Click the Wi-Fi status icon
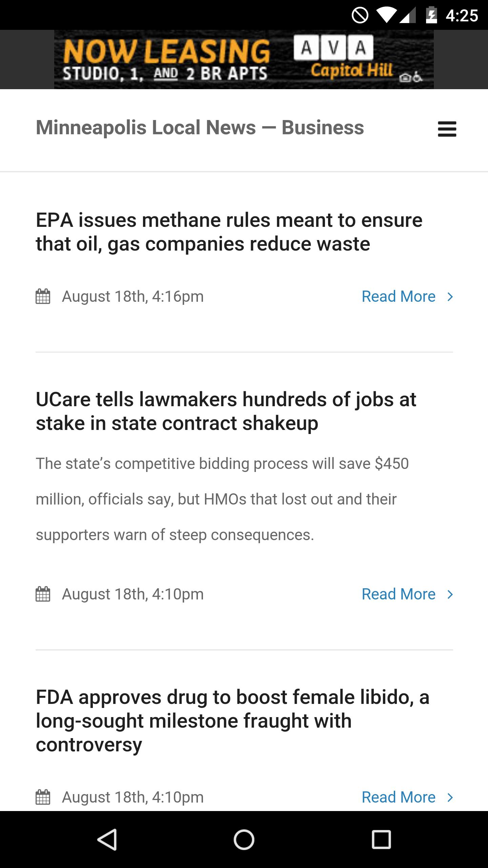This screenshot has width=488, height=868. coord(386,16)
